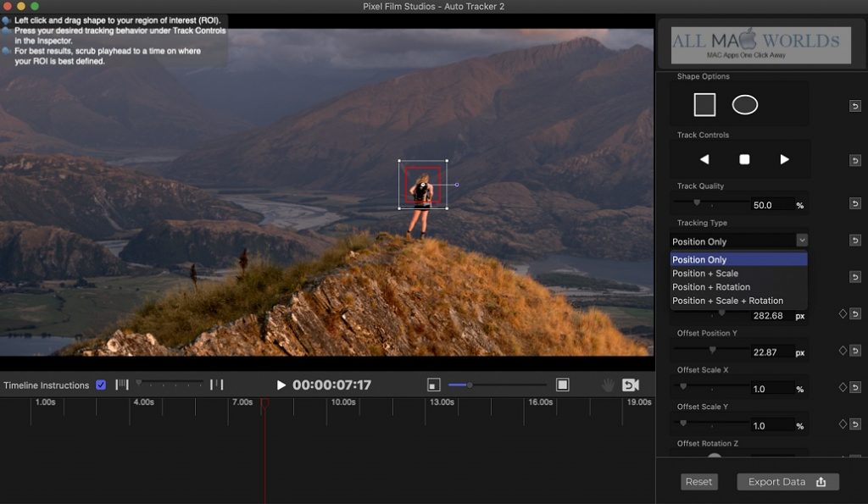
Task: Pick Position + Scale + Rotation option
Action: [x=727, y=301]
